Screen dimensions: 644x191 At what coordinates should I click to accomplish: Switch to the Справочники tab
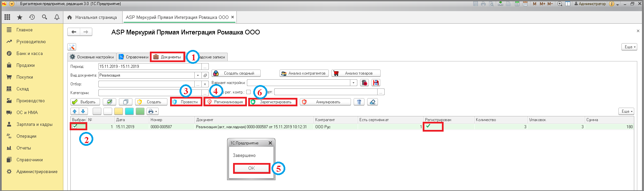click(134, 57)
